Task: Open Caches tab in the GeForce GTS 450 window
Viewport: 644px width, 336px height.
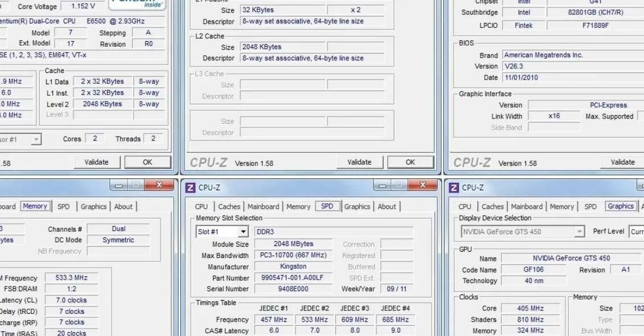Action: tap(493, 207)
